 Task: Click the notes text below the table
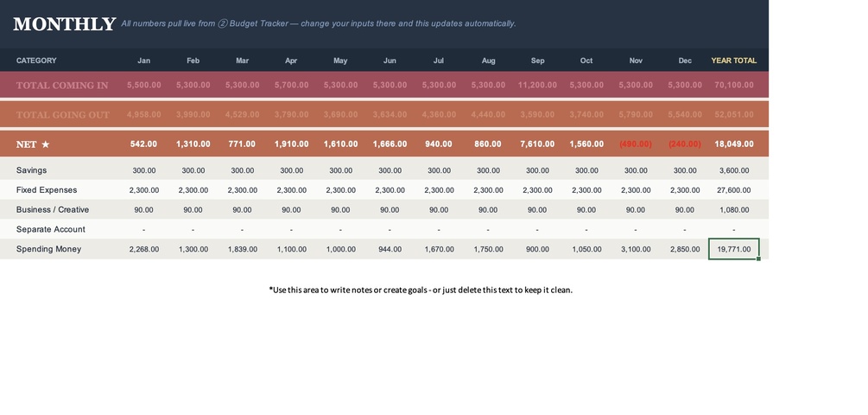pos(421,290)
